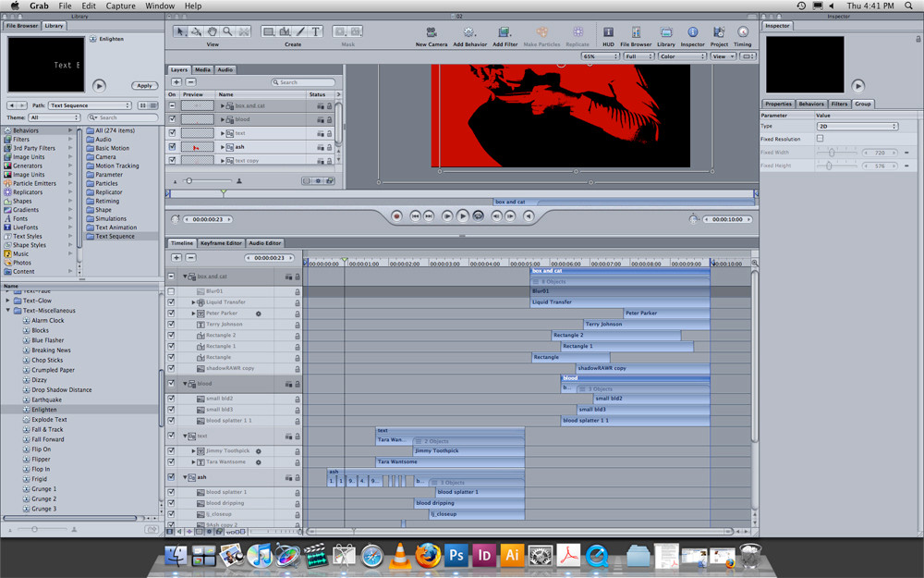Select the Zoom magnifier tool
Image resolution: width=924 pixels, height=578 pixels.
(227, 31)
